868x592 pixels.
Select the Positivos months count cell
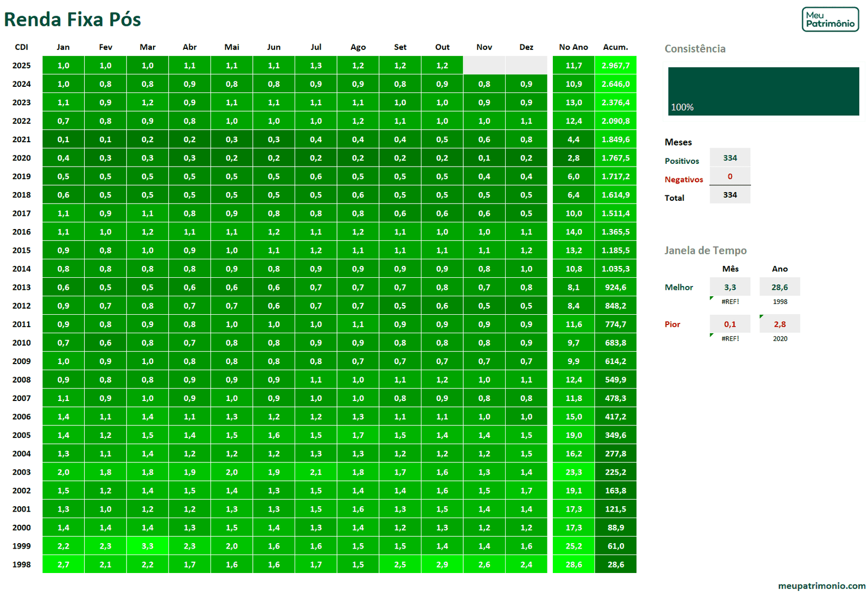730,158
